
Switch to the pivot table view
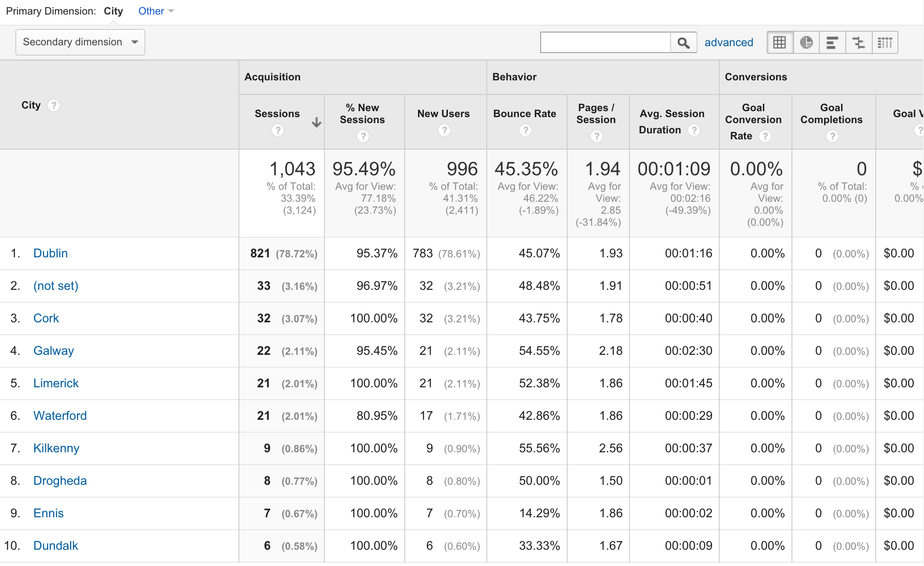click(885, 42)
